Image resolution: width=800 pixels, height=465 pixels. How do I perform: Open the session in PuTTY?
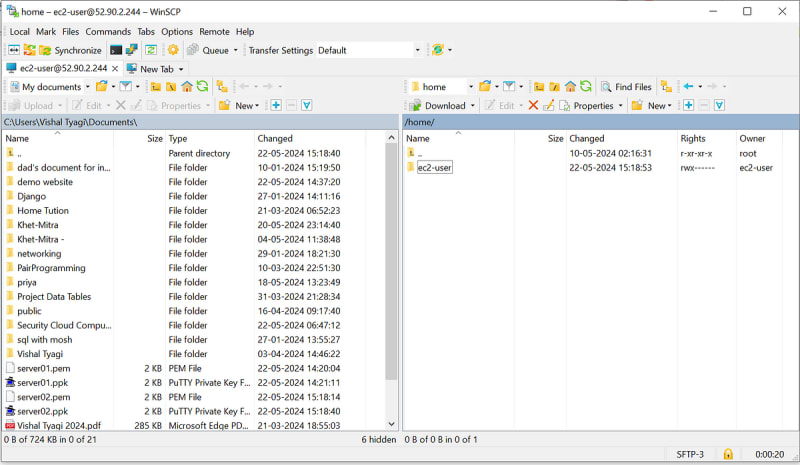tap(132, 50)
